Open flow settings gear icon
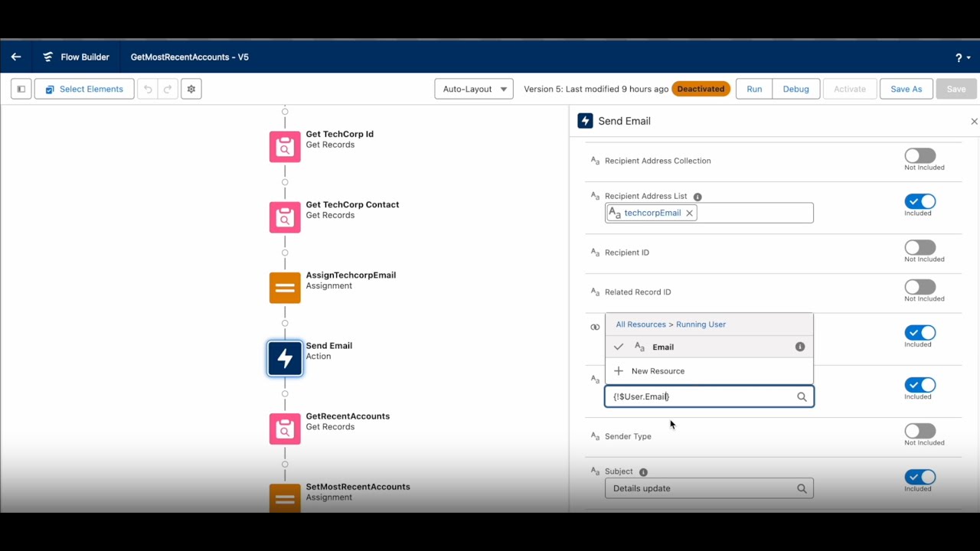Screen dimensions: 980x551 (x=191, y=89)
